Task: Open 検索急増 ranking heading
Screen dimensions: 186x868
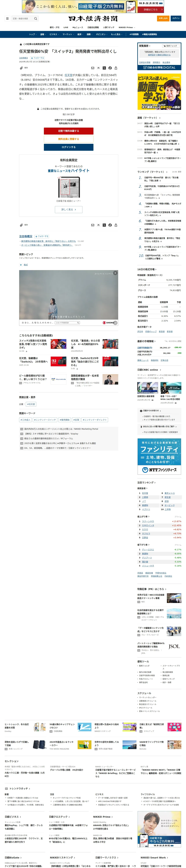Action: point(142,488)
